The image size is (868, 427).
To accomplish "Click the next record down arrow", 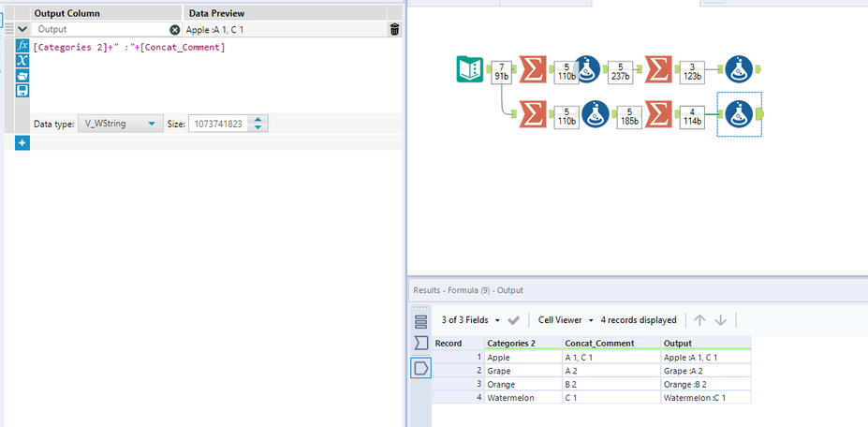I will [x=720, y=320].
